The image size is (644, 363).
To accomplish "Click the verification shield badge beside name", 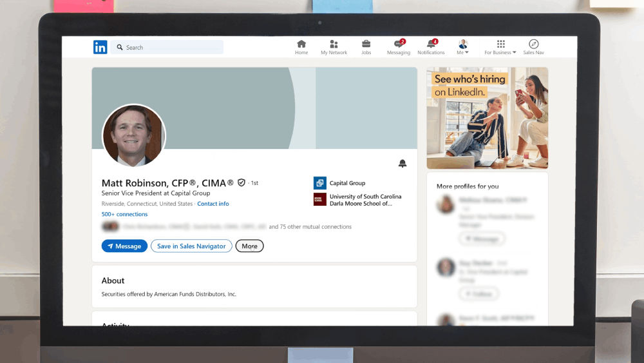I will [x=241, y=183].
